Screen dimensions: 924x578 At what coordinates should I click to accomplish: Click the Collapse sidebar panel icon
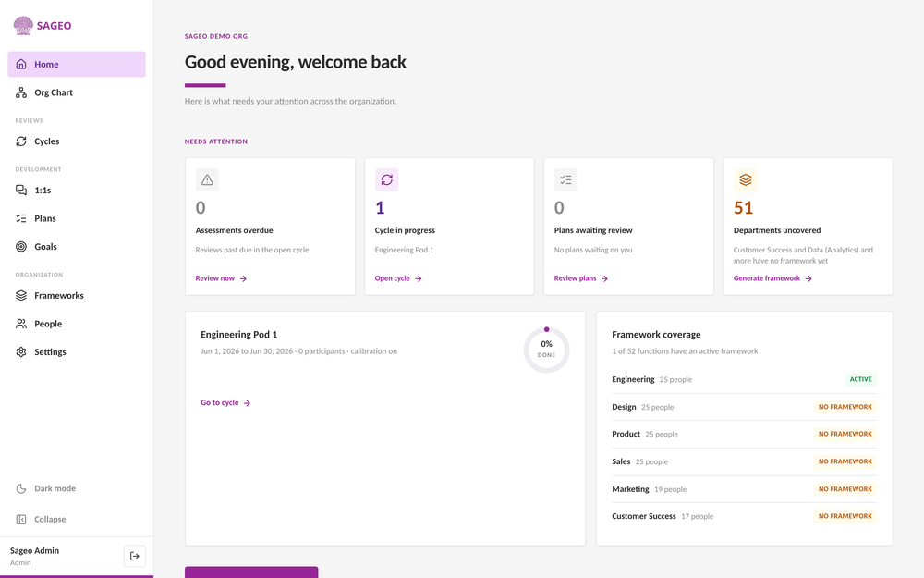(x=21, y=520)
